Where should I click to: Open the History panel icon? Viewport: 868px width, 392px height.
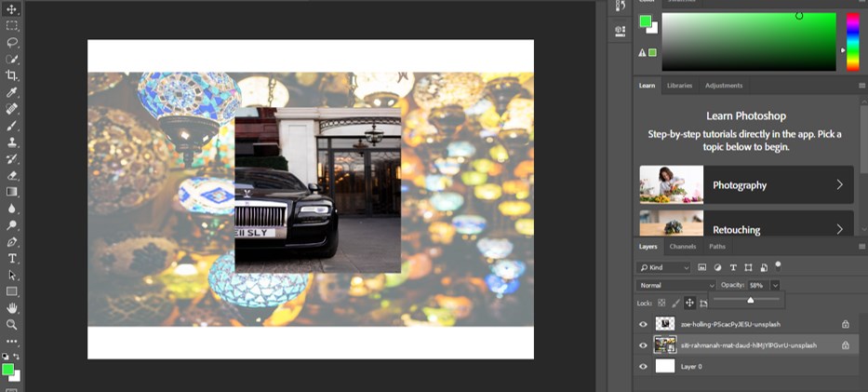tap(621, 6)
